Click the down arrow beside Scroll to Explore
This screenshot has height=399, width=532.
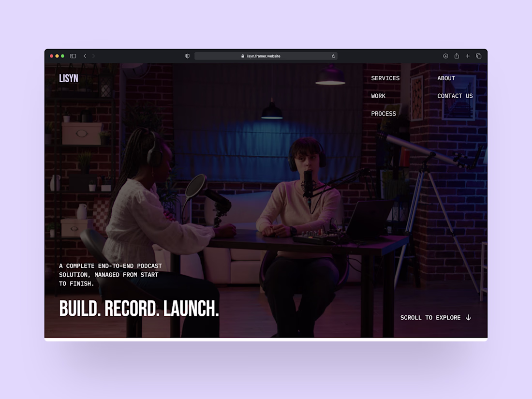[469, 318]
